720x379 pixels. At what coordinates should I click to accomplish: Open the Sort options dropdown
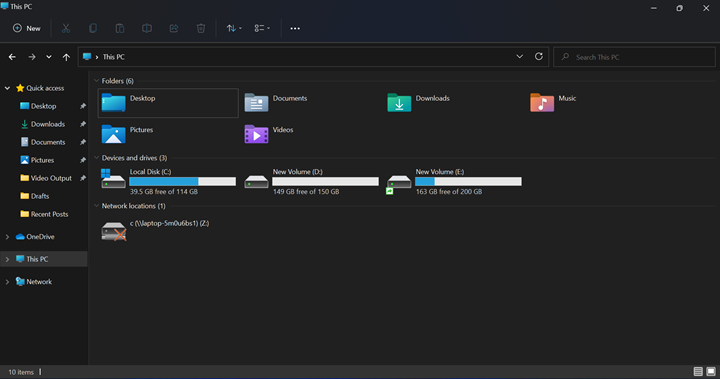234,28
